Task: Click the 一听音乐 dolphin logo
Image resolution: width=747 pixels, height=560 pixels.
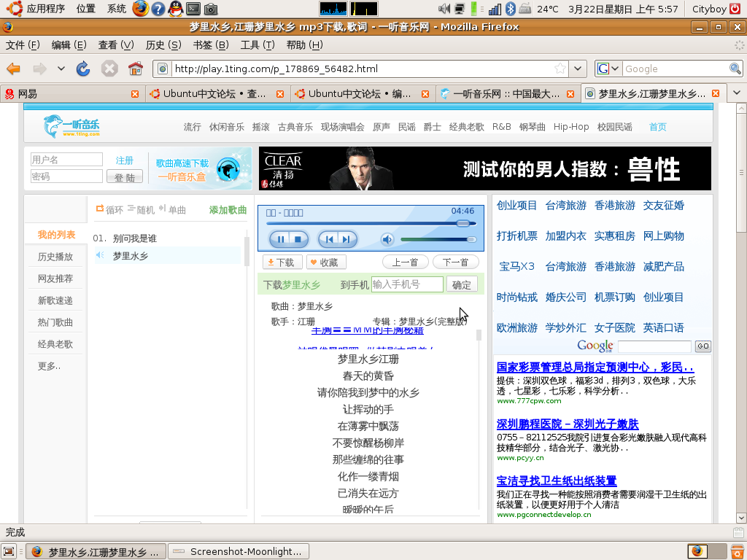Action: click(x=71, y=125)
